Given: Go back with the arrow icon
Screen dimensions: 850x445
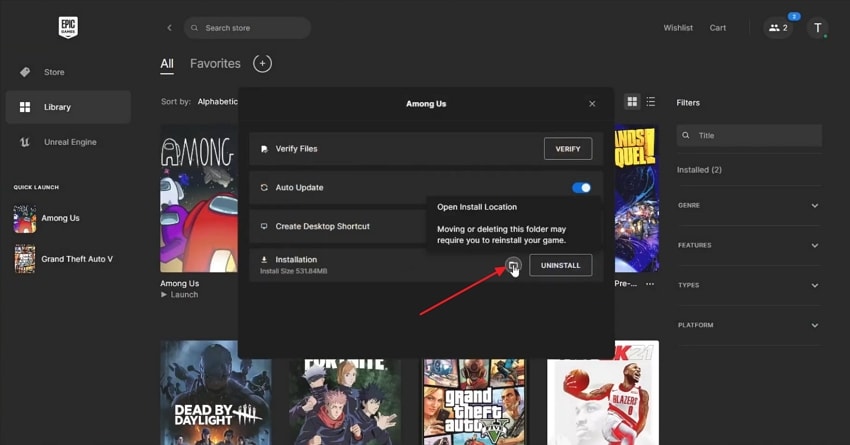Looking at the screenshot, I should pos(169,28).
